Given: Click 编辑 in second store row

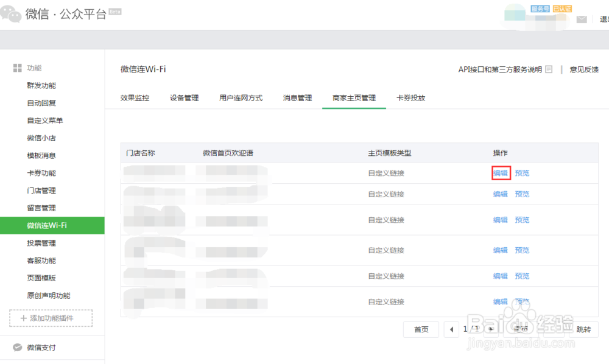Looking at the screenshot, I should point(501,194).
